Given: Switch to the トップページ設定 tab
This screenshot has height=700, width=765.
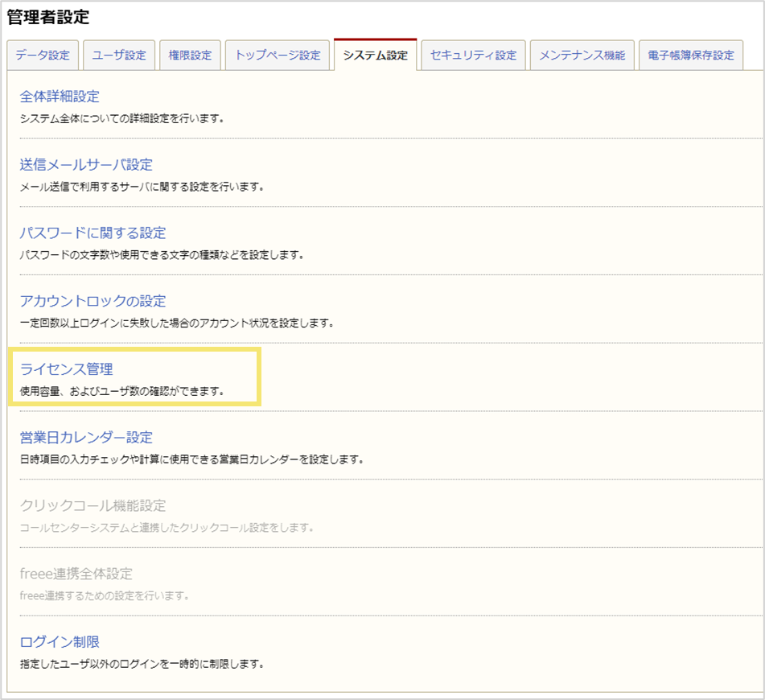Looking at the screenshot, I should point(278,55).
